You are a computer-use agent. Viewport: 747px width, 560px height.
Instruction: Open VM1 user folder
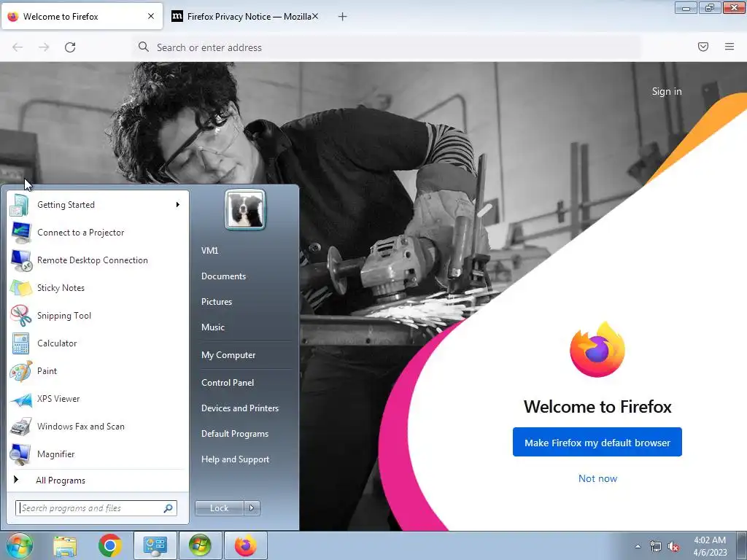209,251
